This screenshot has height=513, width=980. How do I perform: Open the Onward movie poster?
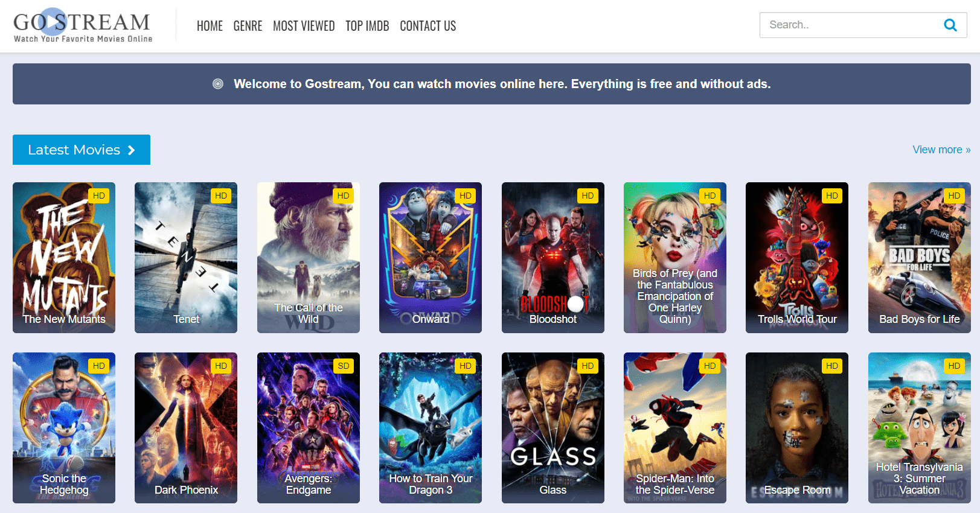[x=431, y=258]
